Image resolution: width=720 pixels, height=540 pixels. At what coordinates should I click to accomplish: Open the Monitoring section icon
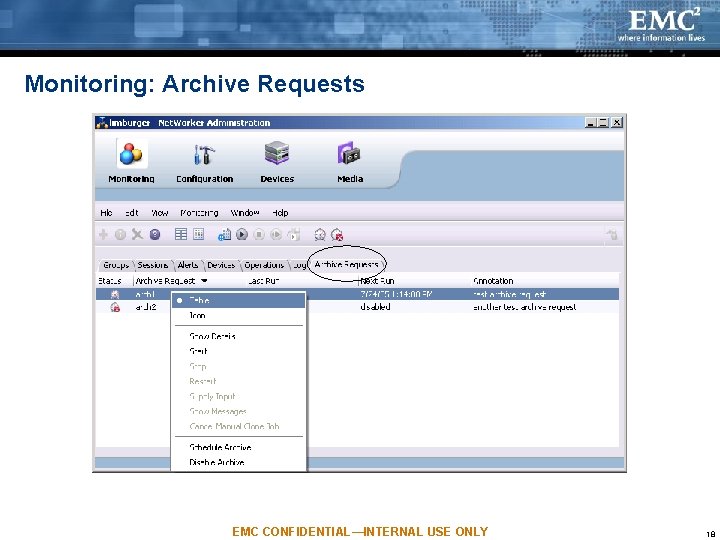point(131,154)
